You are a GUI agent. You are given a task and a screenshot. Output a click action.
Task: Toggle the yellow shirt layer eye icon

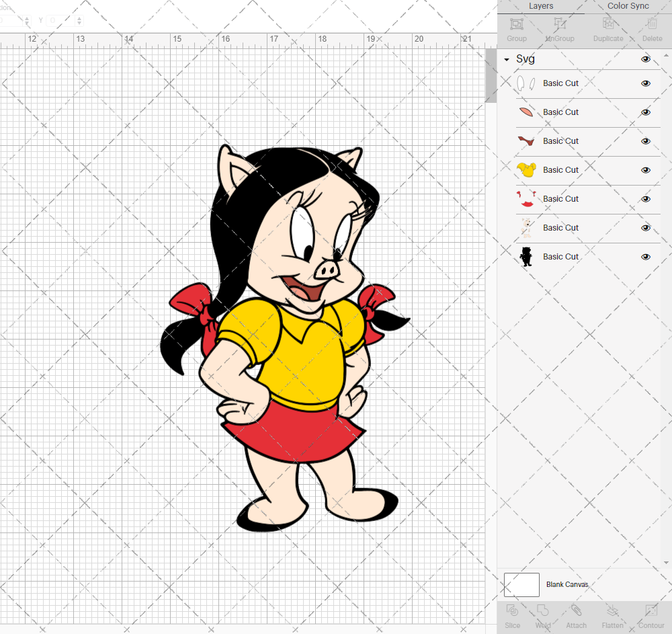(646, 170)
